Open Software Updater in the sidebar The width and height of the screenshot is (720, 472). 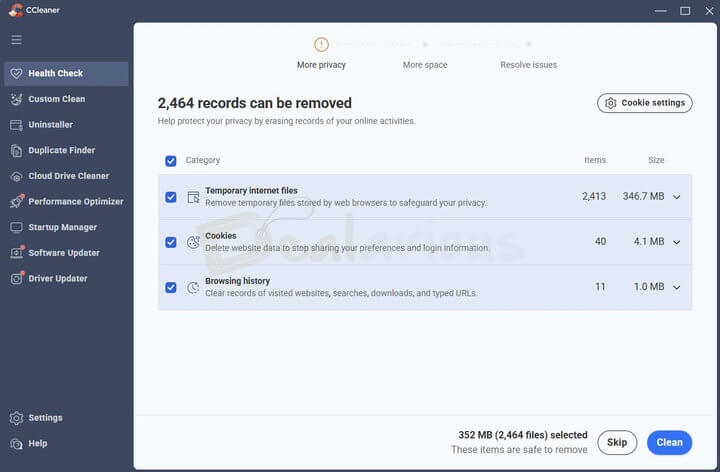point(66,253)
